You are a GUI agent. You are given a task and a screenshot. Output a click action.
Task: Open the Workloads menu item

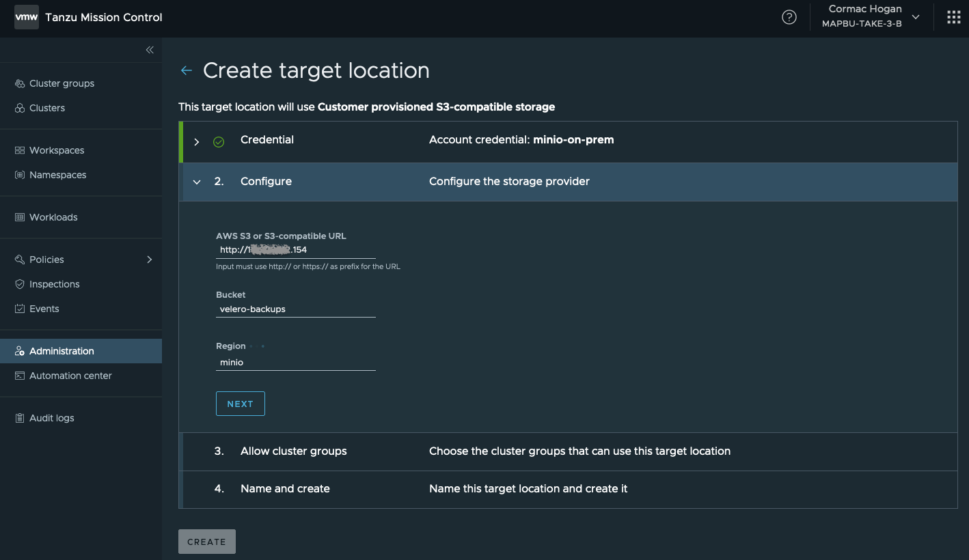(81, 217)
